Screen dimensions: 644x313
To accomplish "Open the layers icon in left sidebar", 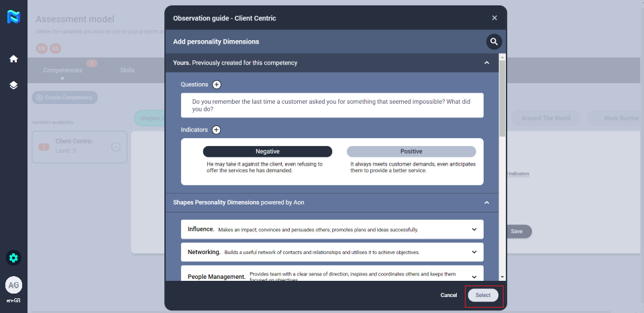I will [x=13, y=86].
